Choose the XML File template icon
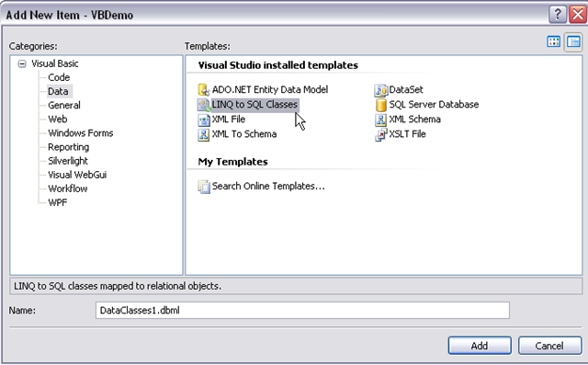Image resolution: width=588 pixels, height=365 pixels. click(x=204, y=120)
